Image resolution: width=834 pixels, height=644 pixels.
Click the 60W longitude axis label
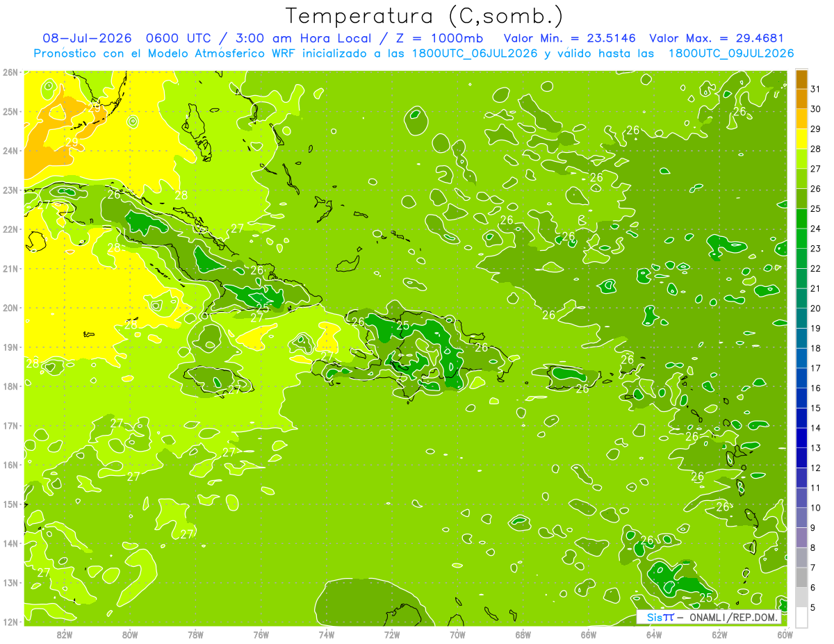785,635
